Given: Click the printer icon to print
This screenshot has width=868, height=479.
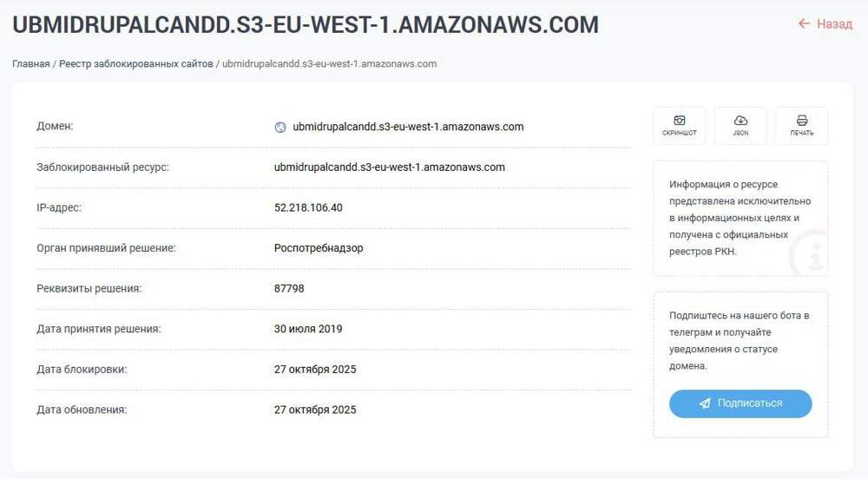Looking at the screenshot, I should (801, 121).
